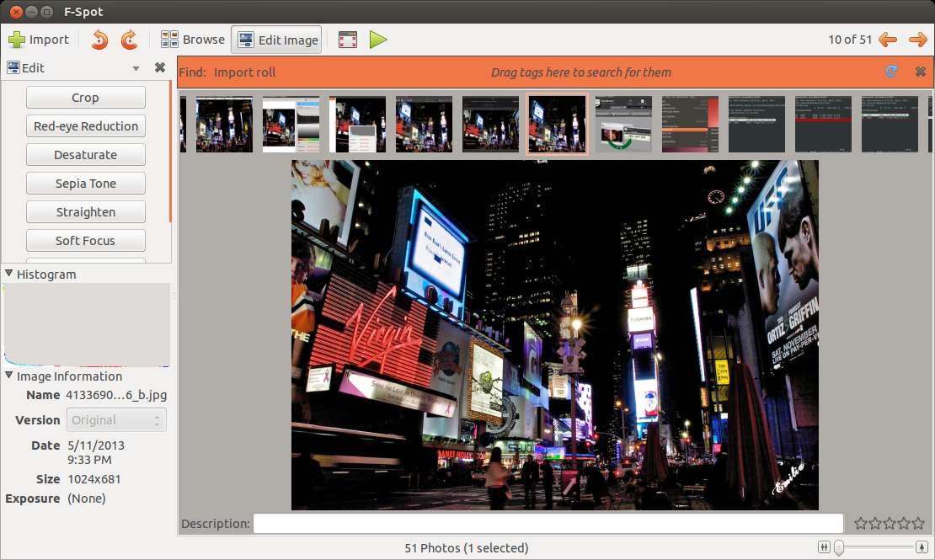Open the Version dropdown showing Original
The image size is (935, 560).
(116, 420)
